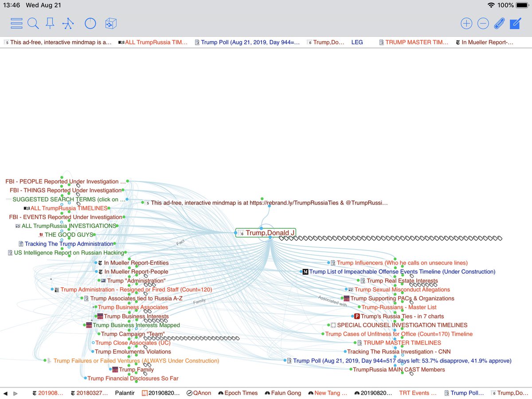This screenshot has width=532, height=399.
Task: Open Falun Gong in history bar
Action: pos(283,393)
